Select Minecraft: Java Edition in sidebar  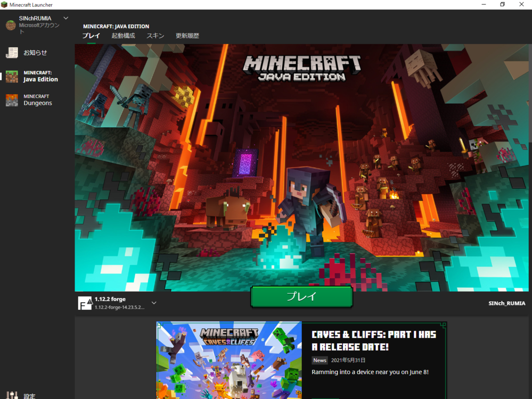(x=37, y=76)
